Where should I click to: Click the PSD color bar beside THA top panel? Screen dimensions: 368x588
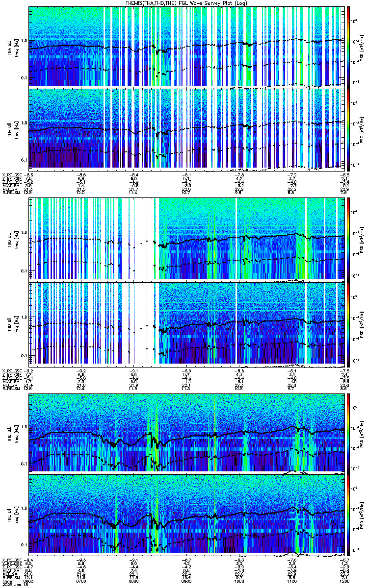pos(348,46)
